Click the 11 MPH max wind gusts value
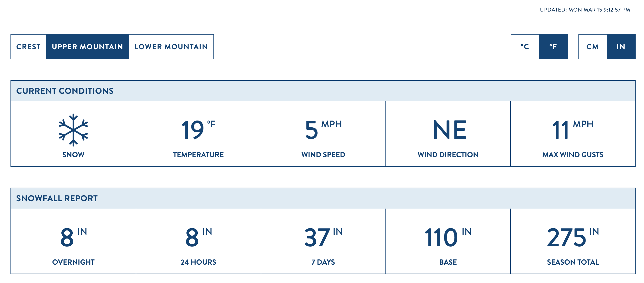 (573, 130)
